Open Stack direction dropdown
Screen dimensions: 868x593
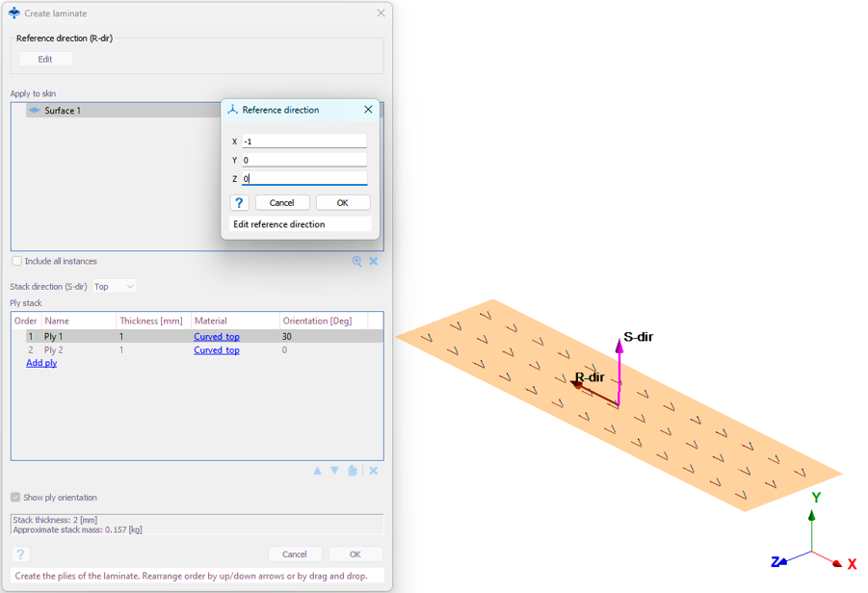pyautogui.click(x=114, y=286)
